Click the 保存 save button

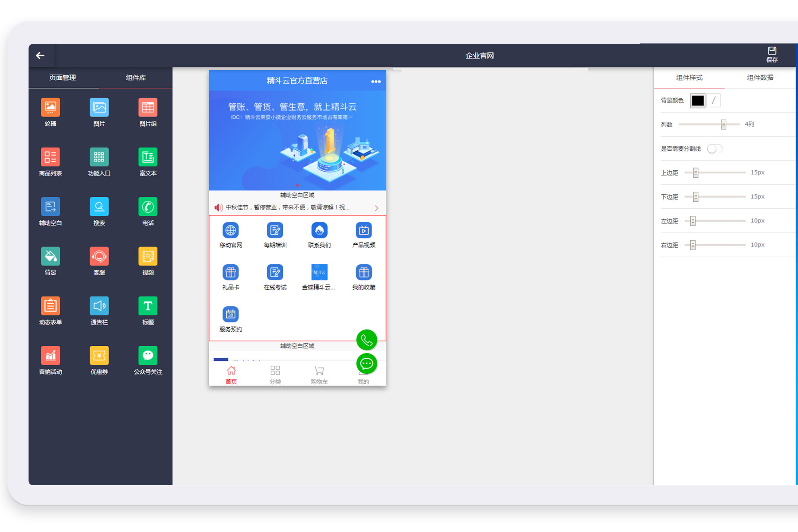pos(771,55)
